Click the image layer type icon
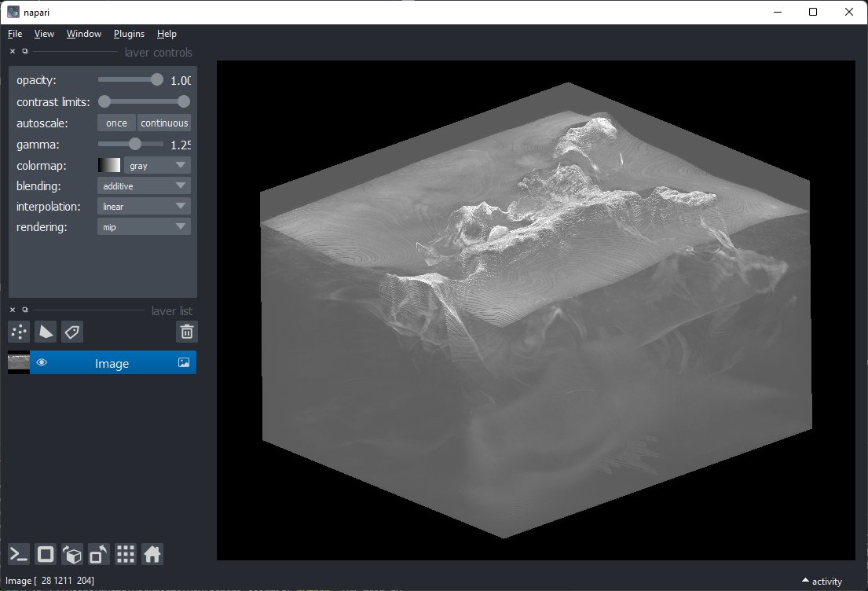This screenshot has height=591, width=868. [184, 362]
